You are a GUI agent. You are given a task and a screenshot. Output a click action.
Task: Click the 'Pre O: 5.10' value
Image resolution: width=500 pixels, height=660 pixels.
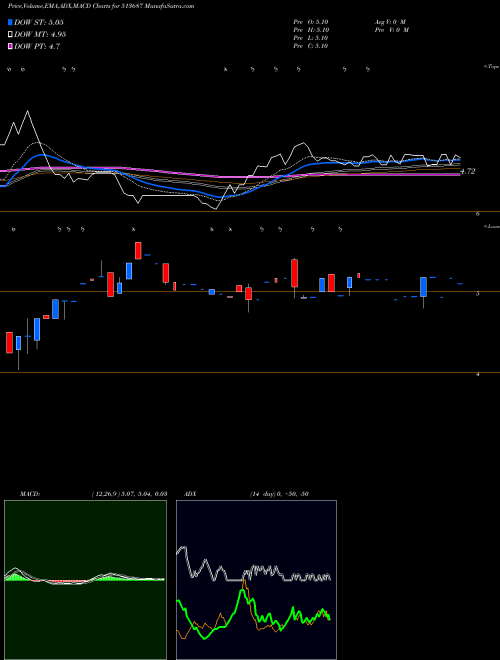click(311, 22)
